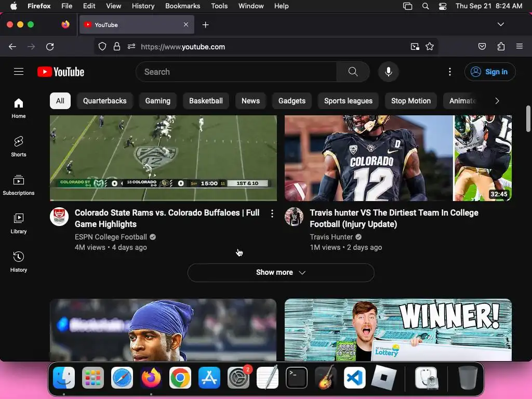Viewport: 532px width, 399px height.
Task: Open the Apple menu
Action: (14, 6)
